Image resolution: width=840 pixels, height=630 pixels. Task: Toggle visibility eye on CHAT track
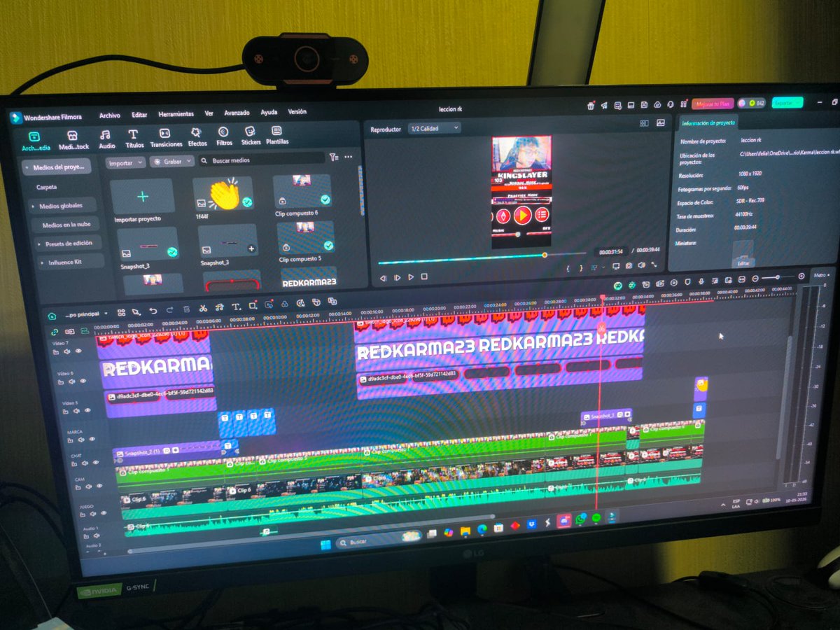click(95, 462)
